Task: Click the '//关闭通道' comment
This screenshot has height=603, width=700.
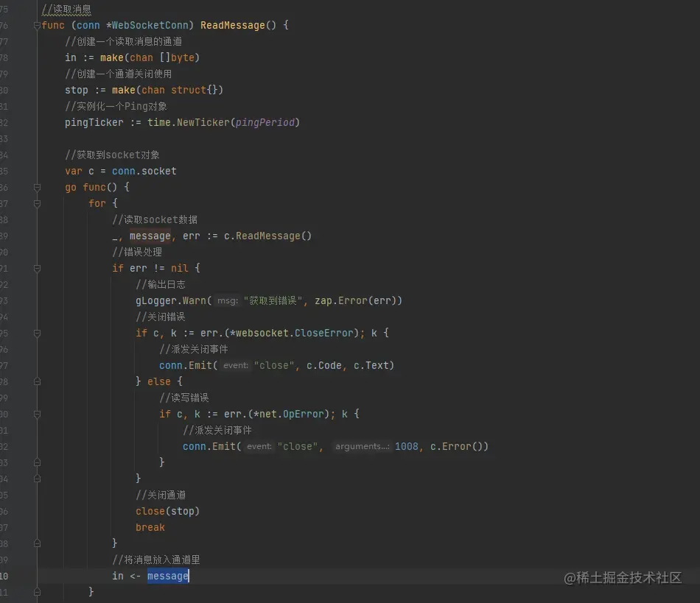Action: pyautogui.click(x=161, y=495)
